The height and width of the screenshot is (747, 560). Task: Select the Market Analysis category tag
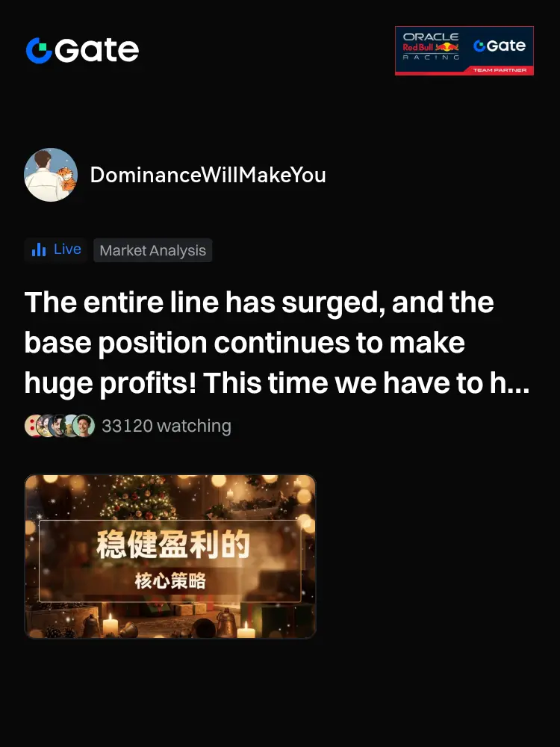click(153, 250)
